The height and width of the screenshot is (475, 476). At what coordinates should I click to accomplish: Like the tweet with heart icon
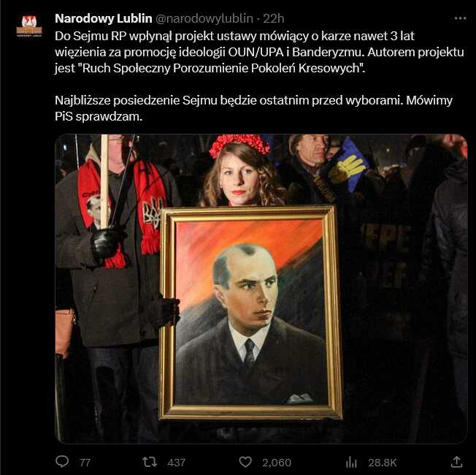click(245, 463)
